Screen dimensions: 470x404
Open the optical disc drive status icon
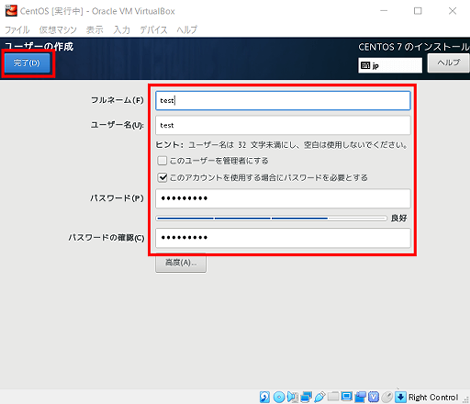click(x=279, y=397)
